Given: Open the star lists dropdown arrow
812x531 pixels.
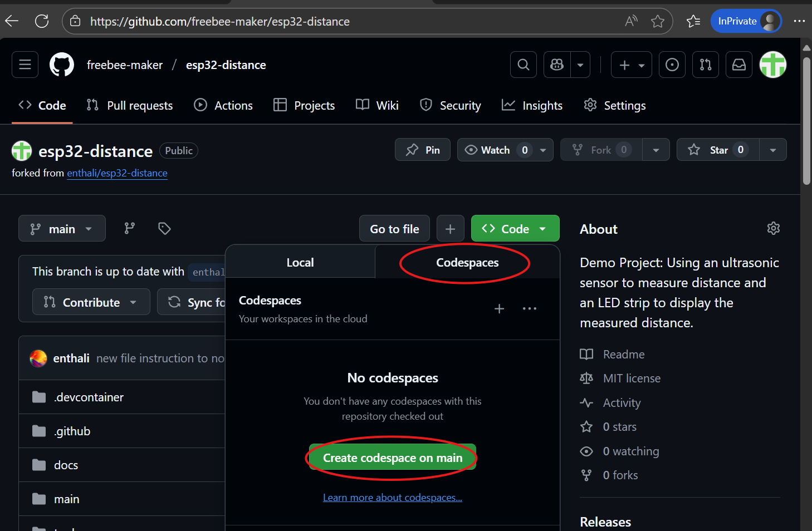Looking at the screenshot, I should (x=772, y=150).
